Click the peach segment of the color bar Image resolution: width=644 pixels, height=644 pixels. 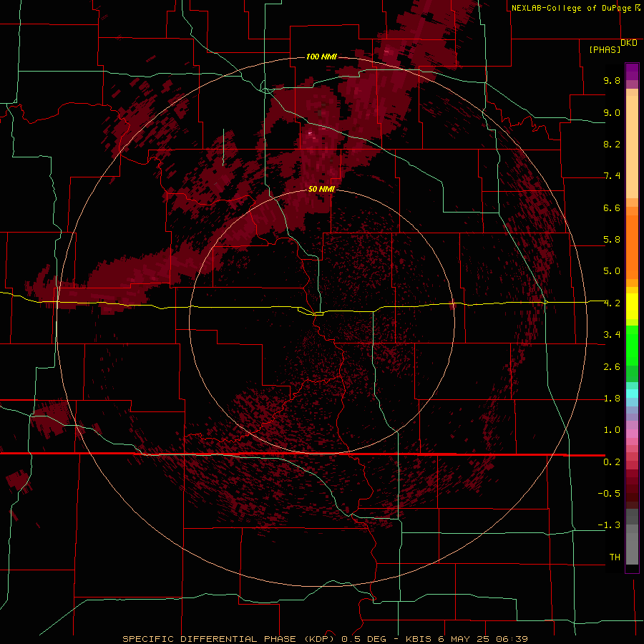coord(632,147)
